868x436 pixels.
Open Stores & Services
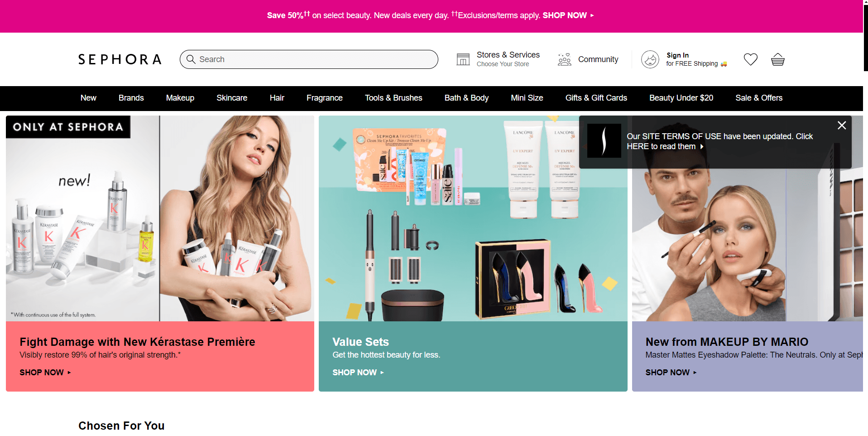pos(508,59)
